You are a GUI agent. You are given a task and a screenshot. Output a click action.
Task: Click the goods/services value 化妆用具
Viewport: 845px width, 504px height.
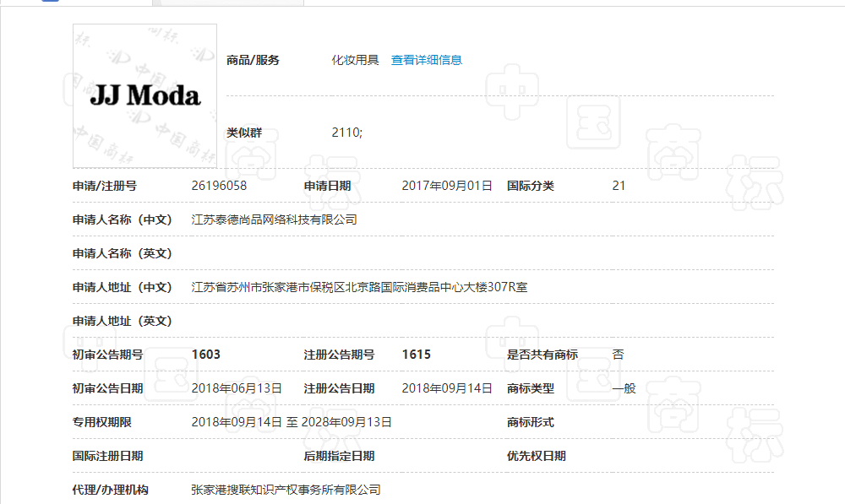coord(355,60)
